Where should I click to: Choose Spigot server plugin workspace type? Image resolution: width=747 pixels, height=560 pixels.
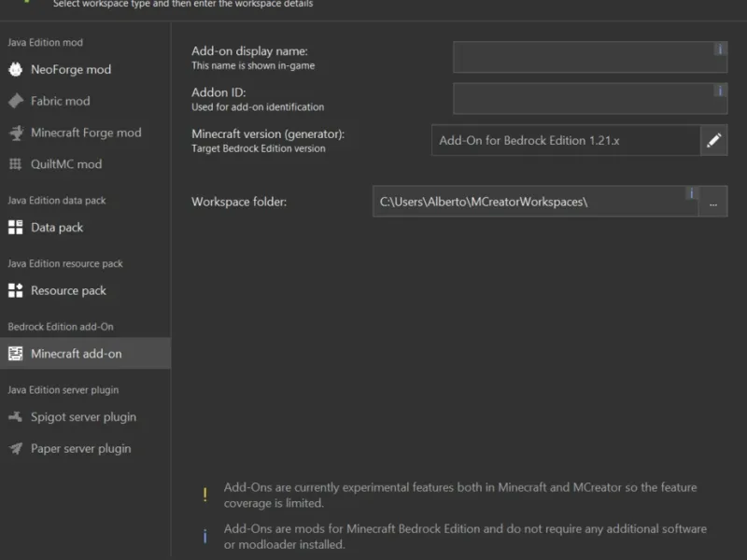pos(83,417)
